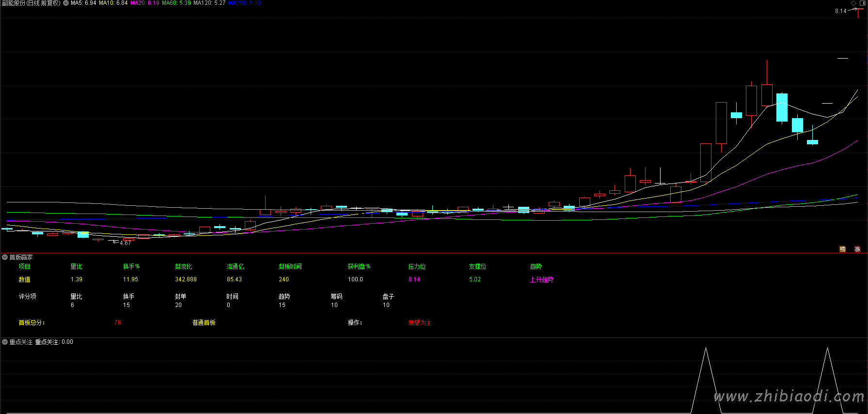868x414 pixels.
Task: Click the diamond icon at the chart's top right
Action: 853,3
